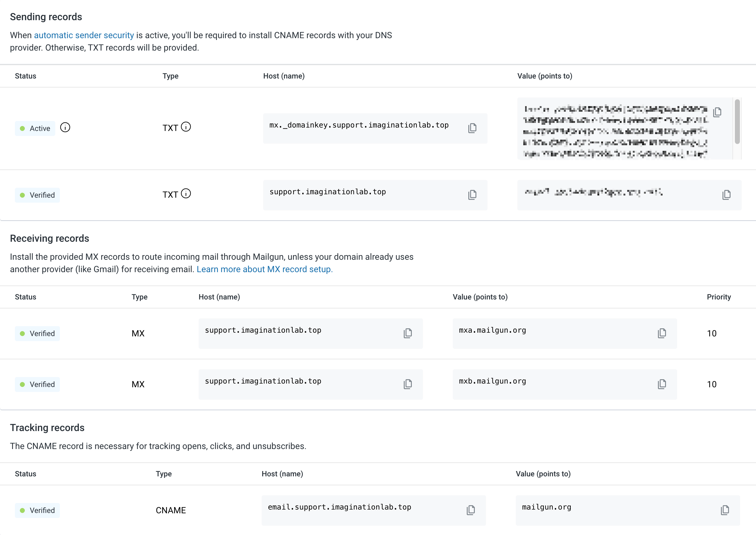Click the Verified badge in CNAME row
This screenshot has width=756, height=535.
[x=37, y=510]
